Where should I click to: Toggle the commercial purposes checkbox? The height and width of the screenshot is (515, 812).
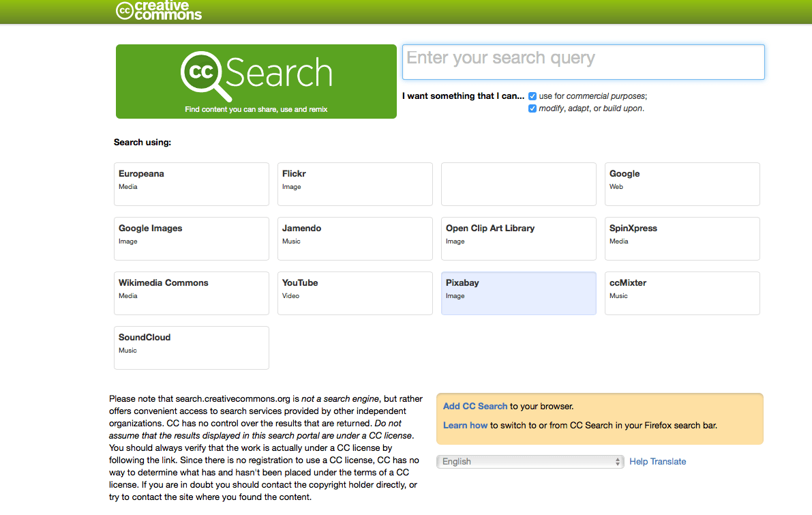pos(532,96)
